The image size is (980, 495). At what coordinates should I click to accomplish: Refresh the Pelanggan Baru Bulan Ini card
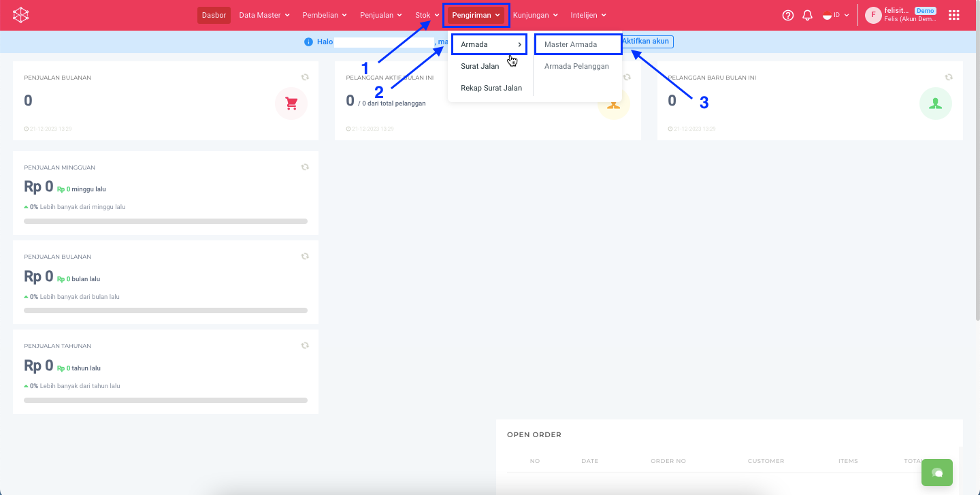[x=949, y=78]
